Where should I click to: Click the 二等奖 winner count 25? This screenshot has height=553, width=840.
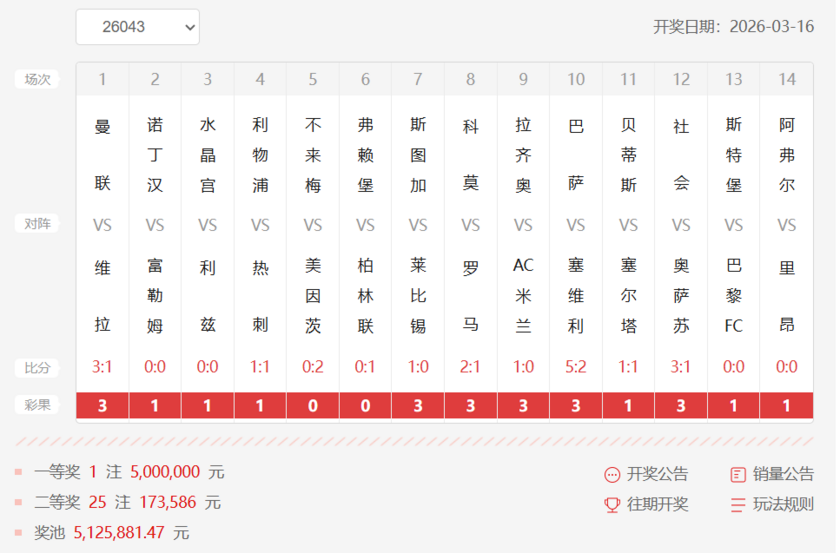97,503
